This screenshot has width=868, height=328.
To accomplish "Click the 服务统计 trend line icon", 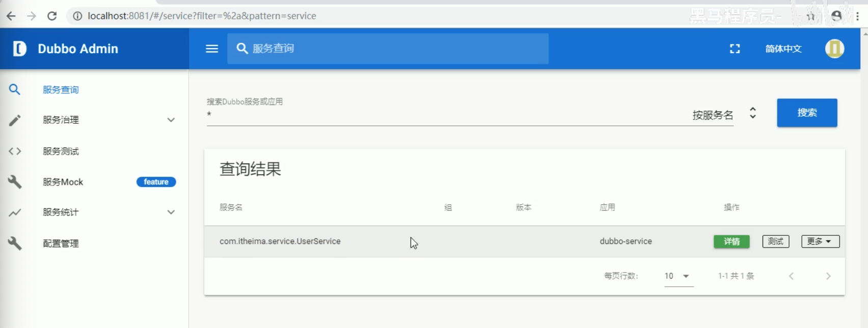I will (x=15, y=212).
